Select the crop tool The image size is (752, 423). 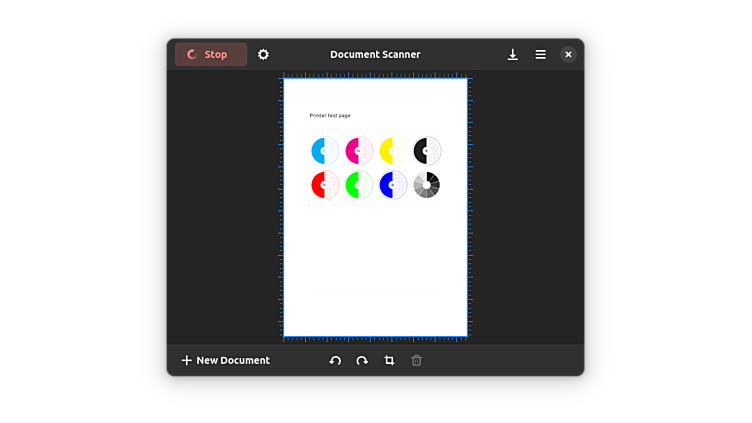point(389,360)
